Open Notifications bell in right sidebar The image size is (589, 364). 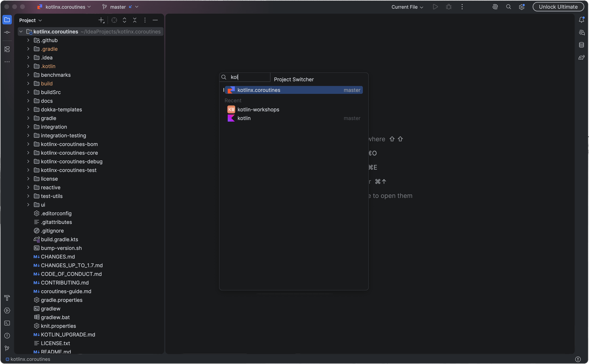tap(581, 20)
